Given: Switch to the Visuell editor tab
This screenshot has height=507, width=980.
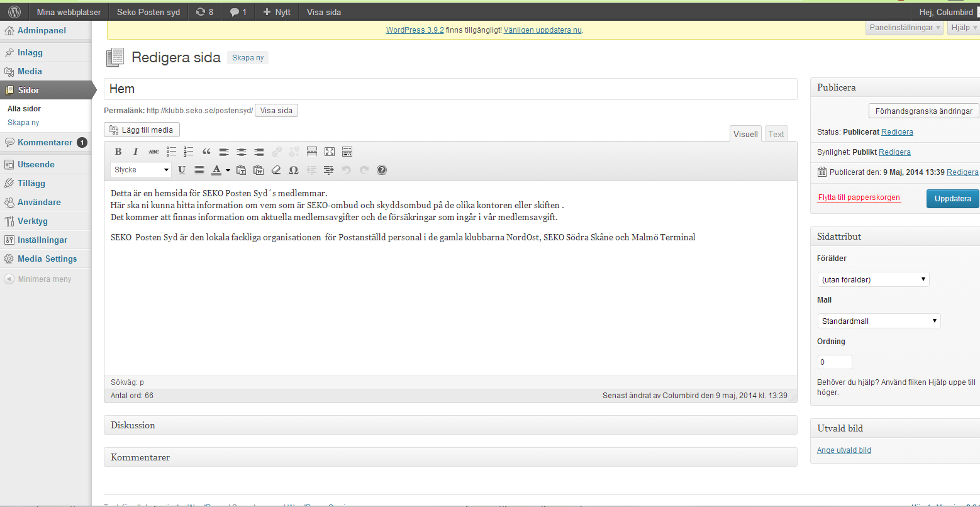Looking at the screenshot, I should (x=745, y=134).
